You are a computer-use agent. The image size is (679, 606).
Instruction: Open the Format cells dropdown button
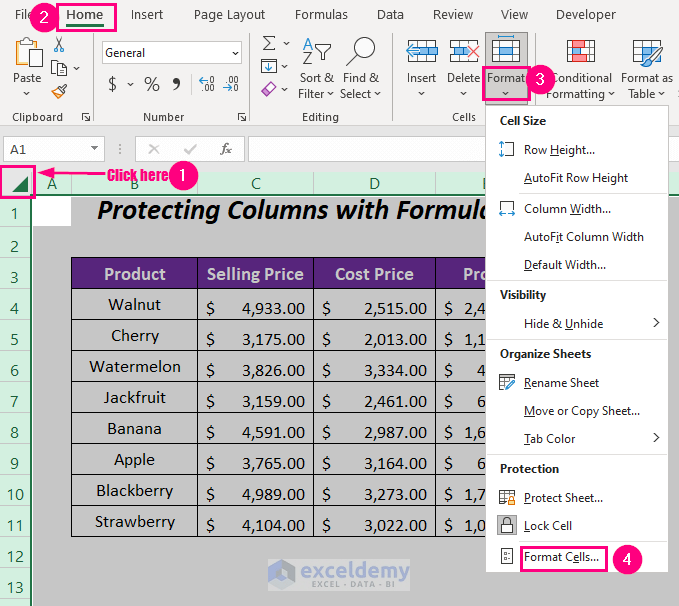[x=506, y=85]
